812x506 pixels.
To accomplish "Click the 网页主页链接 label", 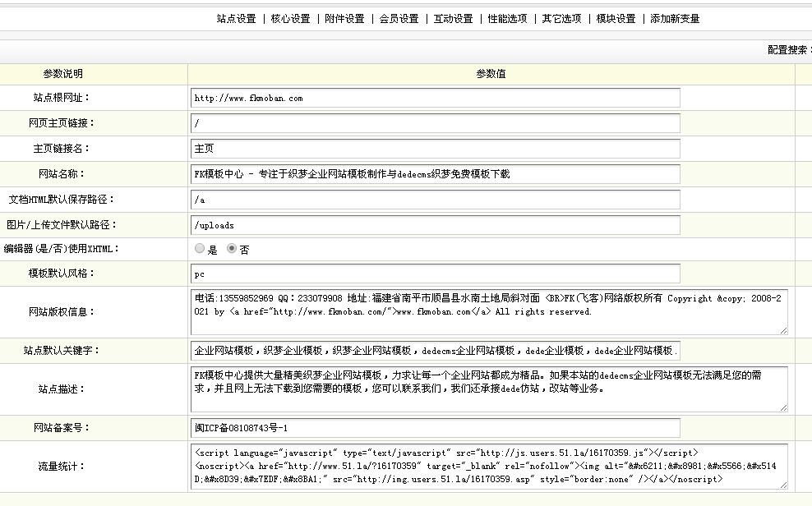I will click(x=61, y=123).
